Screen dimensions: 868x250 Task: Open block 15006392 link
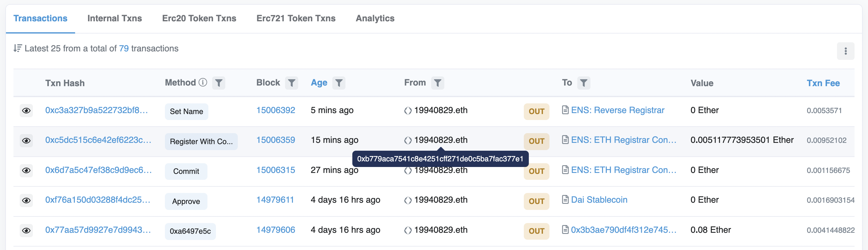[x=275, y=110]
